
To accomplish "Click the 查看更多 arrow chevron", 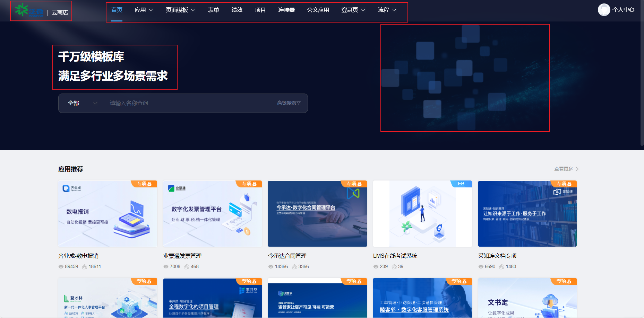I will tap(577, 169).
